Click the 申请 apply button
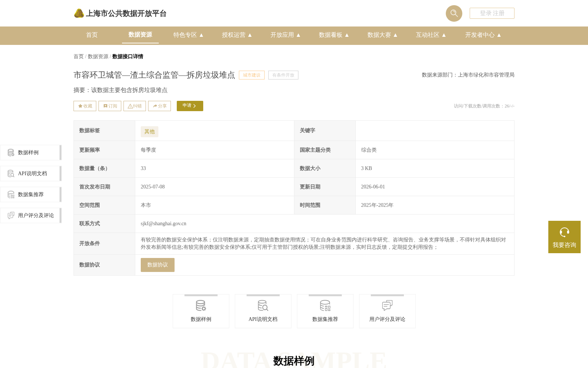 tap(190, 106)
